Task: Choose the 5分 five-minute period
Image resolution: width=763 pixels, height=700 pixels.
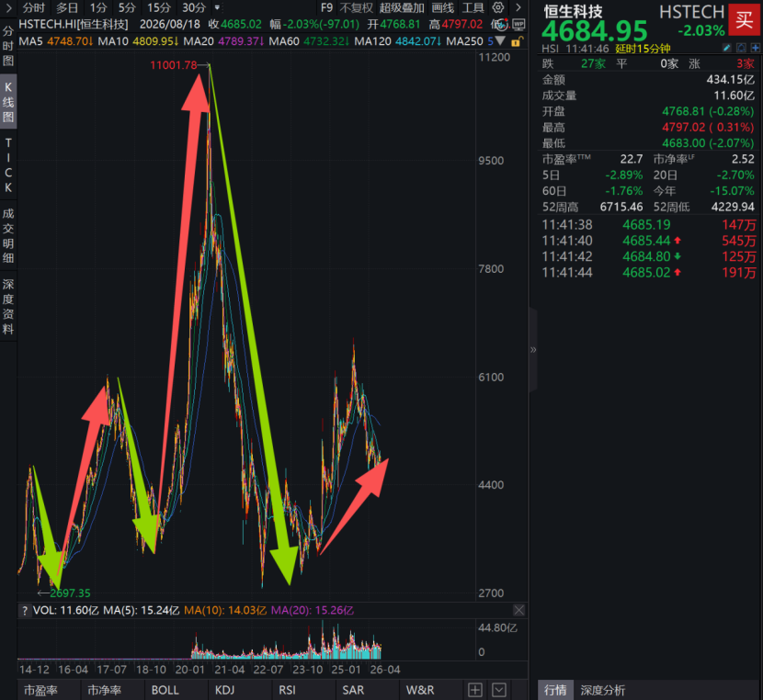Action: coord(127,7)
